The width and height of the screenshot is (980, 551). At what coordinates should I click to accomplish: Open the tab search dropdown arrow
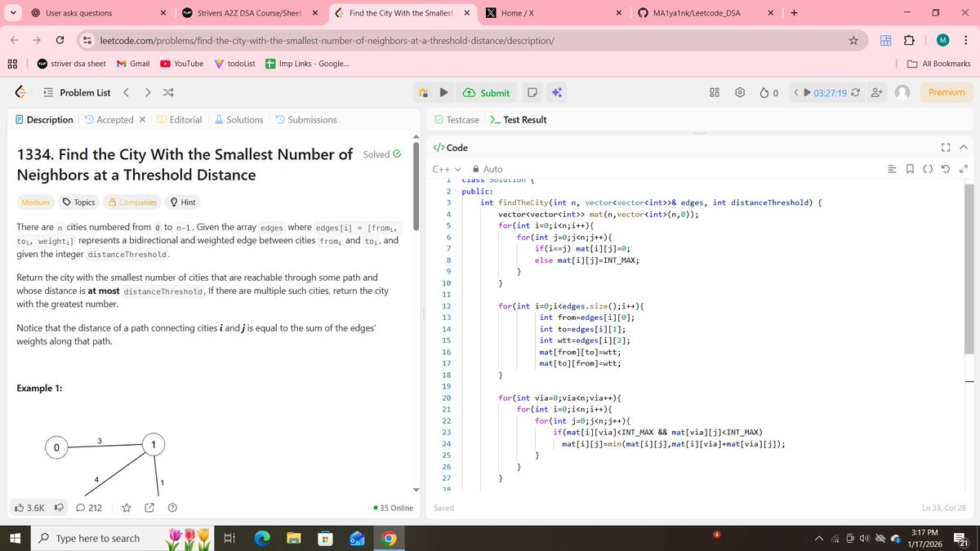(12, 13)
